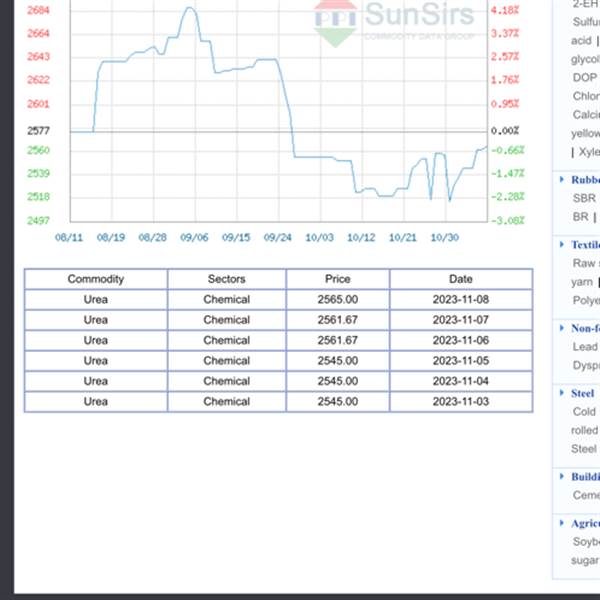Open the DOP commodity link in sidebar
This screenshot has height=600, width=600.
(x=585, y=77)
